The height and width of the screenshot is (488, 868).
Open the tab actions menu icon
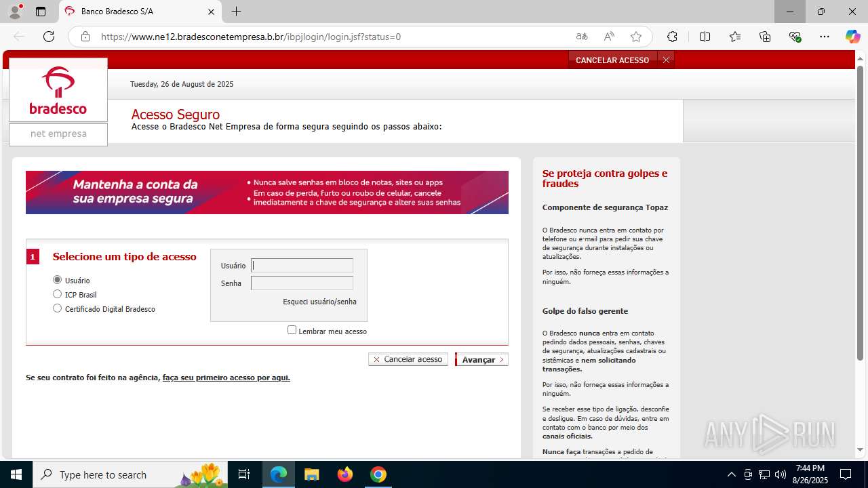(x=41, y=12)
